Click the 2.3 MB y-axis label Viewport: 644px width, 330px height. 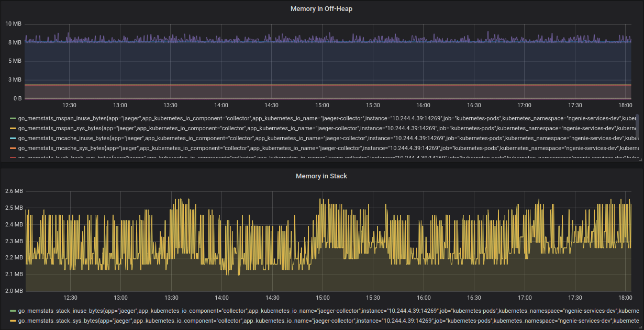tap(14, 241)
